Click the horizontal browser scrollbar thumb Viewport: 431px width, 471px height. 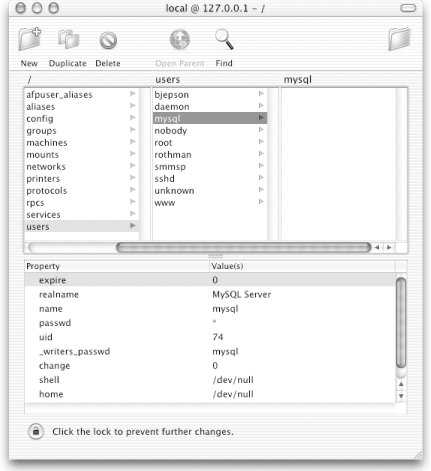(x=244, y=247)
